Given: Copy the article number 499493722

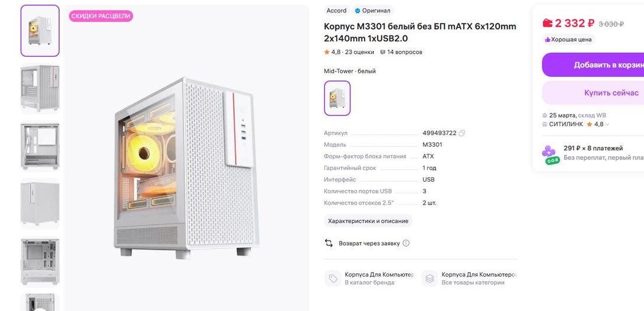Looking at the screenshot, I should (462, 133).
